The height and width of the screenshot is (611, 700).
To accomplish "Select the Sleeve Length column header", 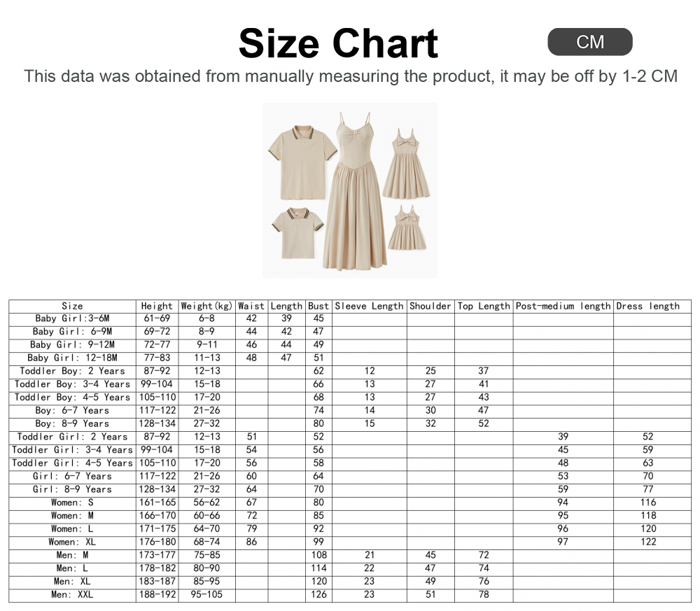I will click(x=369, y=306).
